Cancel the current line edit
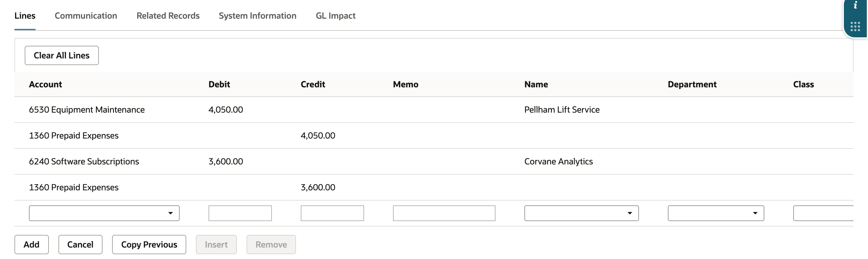The height and width of the screenshot is (259, 868). tap(80, 245)
